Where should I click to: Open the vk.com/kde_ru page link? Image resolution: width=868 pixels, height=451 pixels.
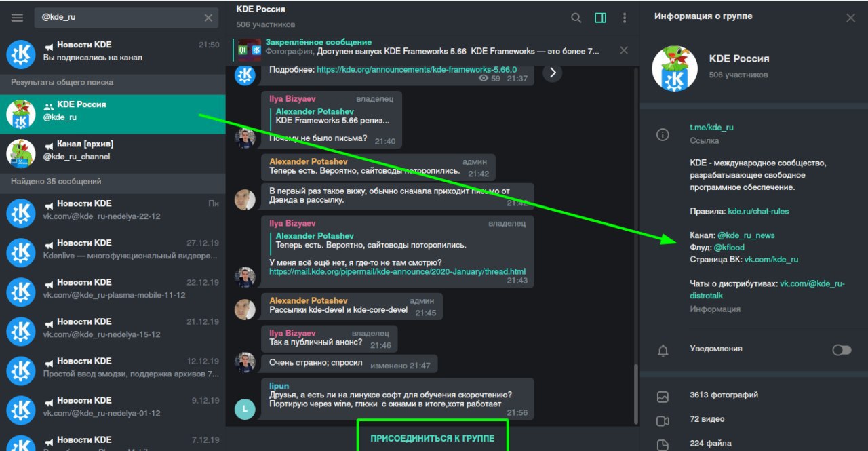[x=771, y=260]
